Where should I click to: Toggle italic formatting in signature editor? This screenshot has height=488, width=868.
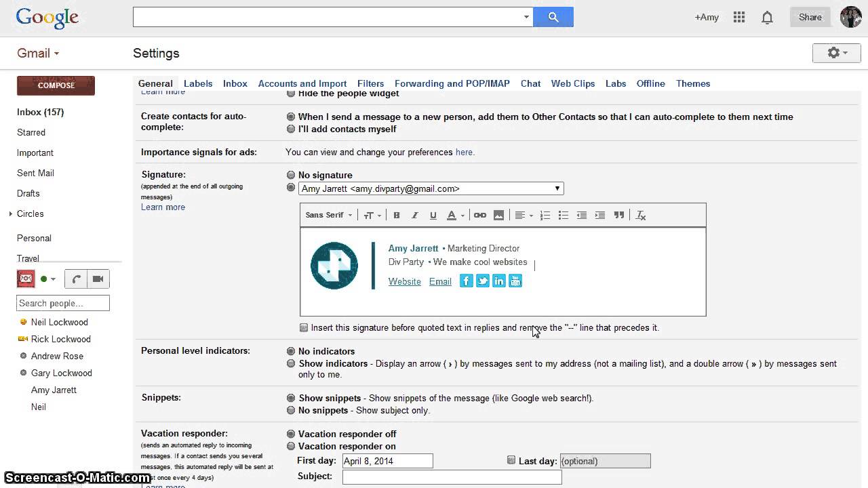[x=415, y=216]
